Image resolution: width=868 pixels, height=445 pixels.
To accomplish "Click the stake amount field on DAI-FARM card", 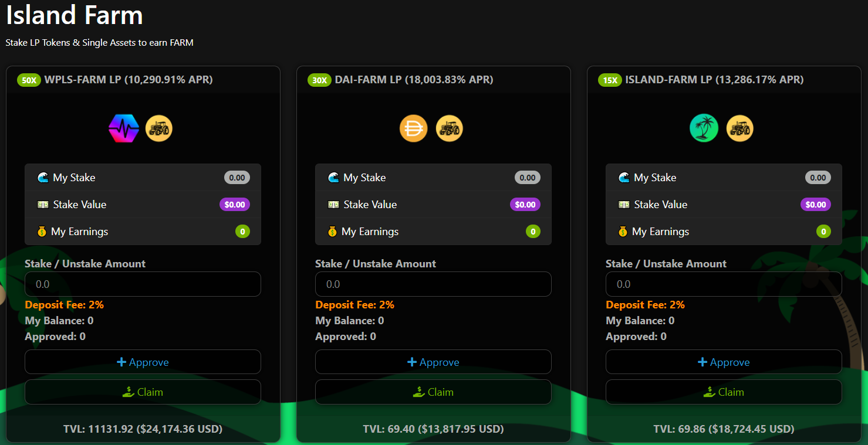I will 433,284.
